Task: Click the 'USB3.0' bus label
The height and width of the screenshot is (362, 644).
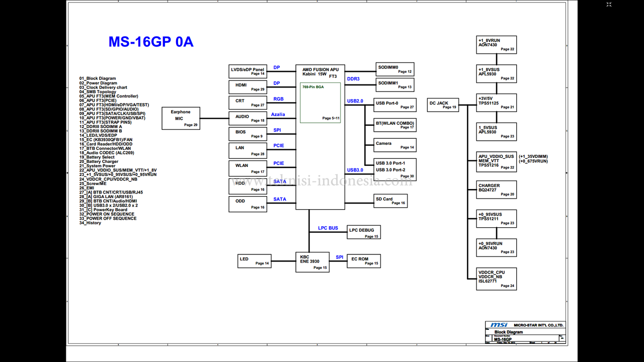Action: pos(355,170)
